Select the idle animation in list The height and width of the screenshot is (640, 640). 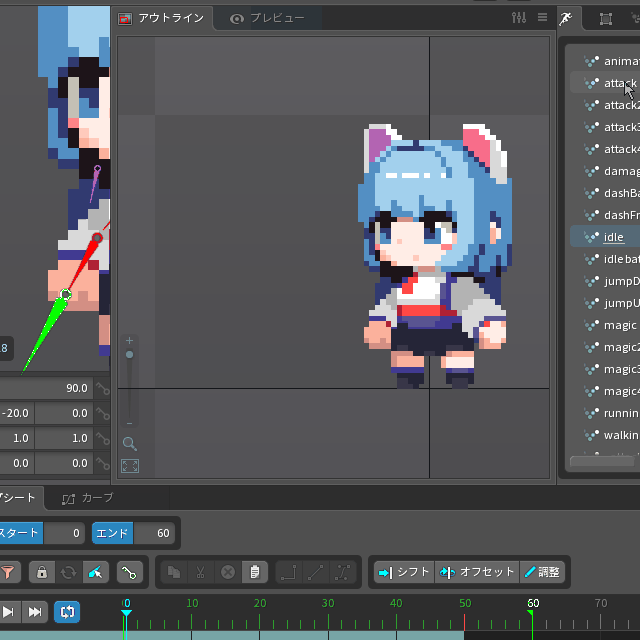pyautogui.click(x=613, y=237)
